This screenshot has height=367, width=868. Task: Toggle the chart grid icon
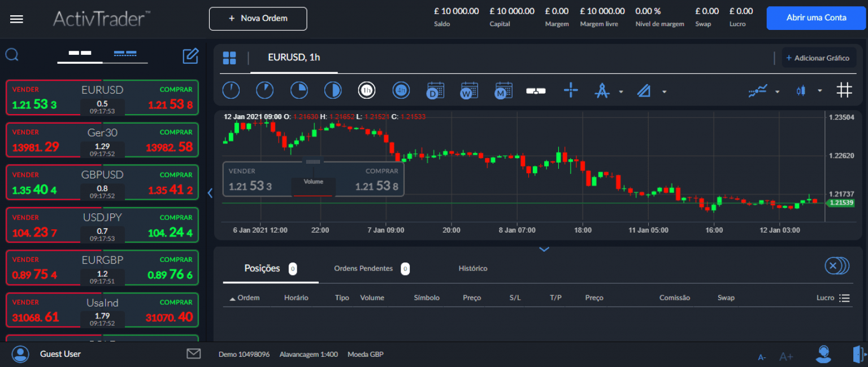tap(844, 90)
